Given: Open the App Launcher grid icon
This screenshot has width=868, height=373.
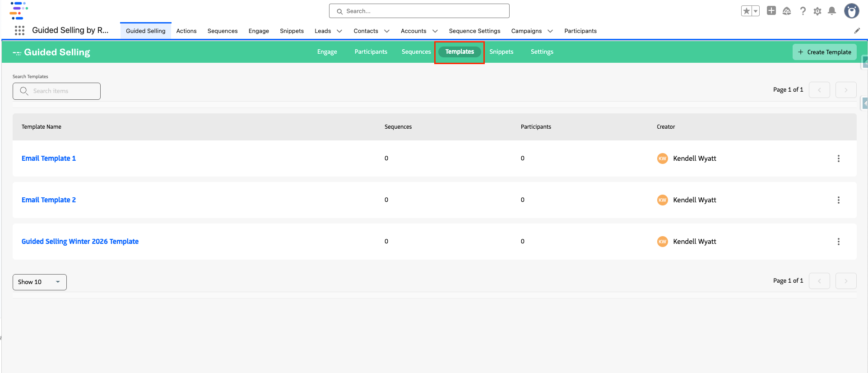Looking at the screenshot, I should (x=19, y=31).
